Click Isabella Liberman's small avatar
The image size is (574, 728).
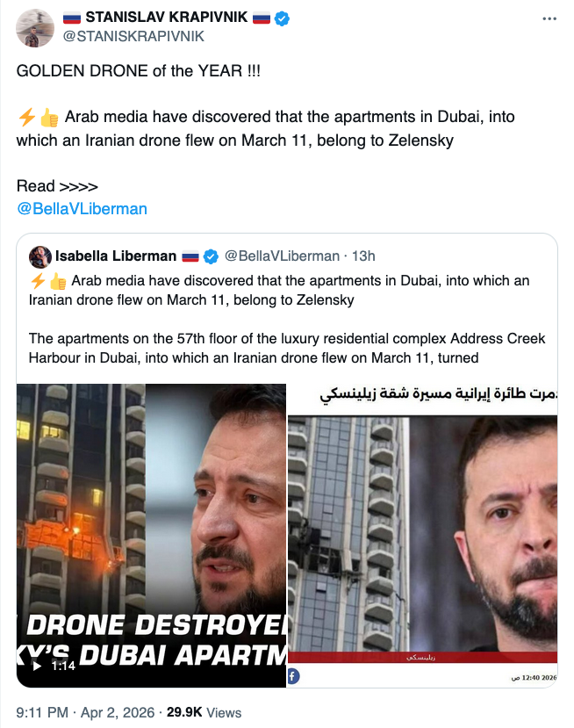click(39, 256)
